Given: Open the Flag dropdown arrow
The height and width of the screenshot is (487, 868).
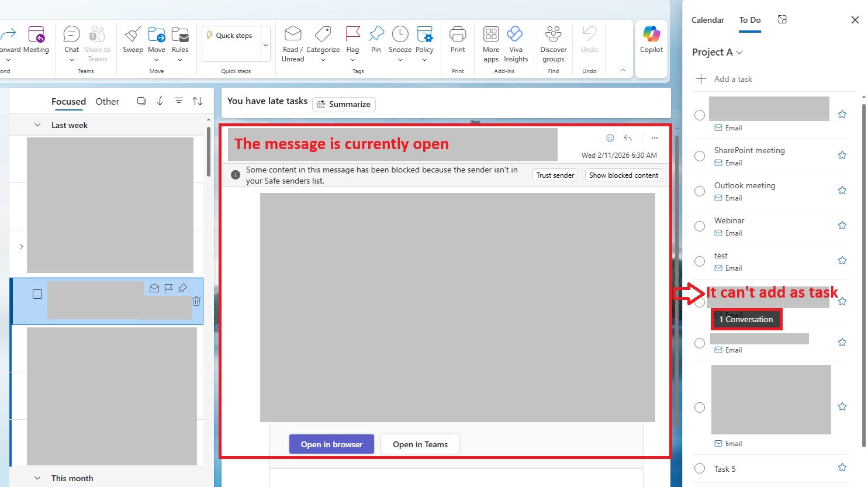Looking at the screenshot, I should click(x=352, y=60).
